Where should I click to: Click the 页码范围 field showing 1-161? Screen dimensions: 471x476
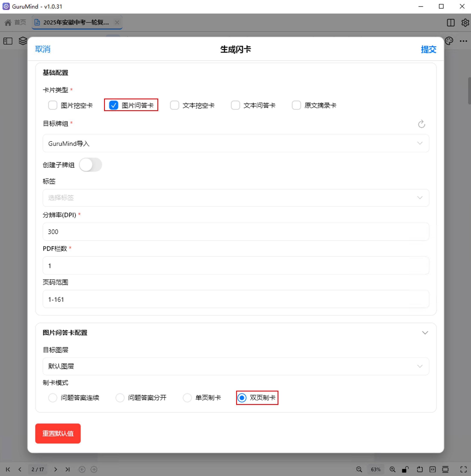point(236,299)
